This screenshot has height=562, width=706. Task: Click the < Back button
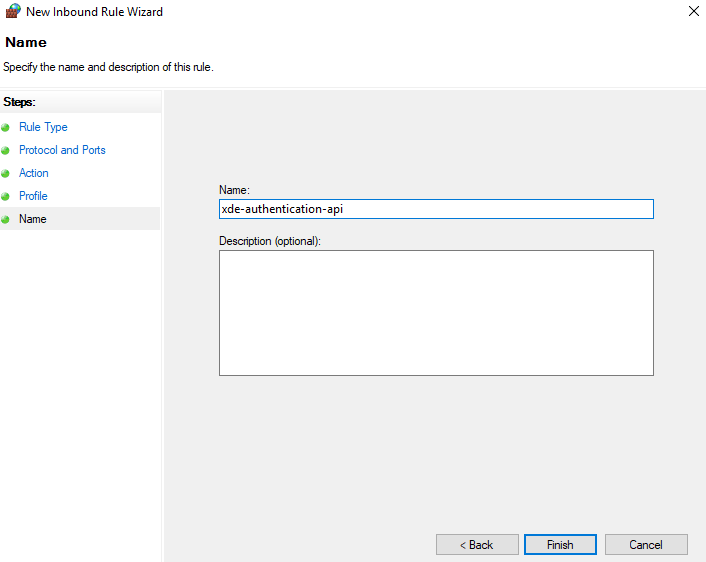[477, 545]
